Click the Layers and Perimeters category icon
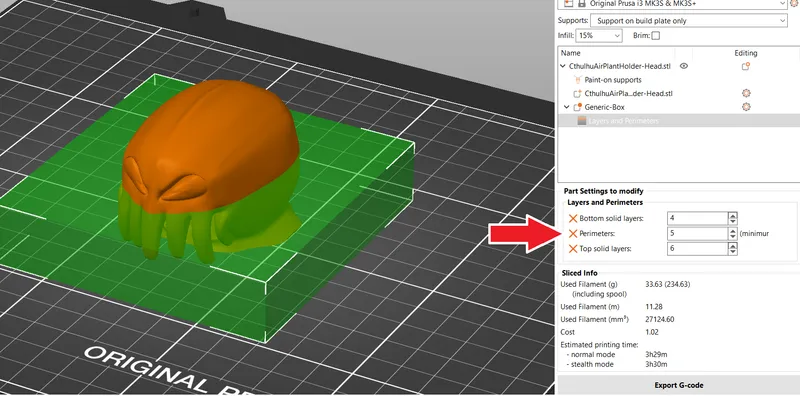 (582, 121)
